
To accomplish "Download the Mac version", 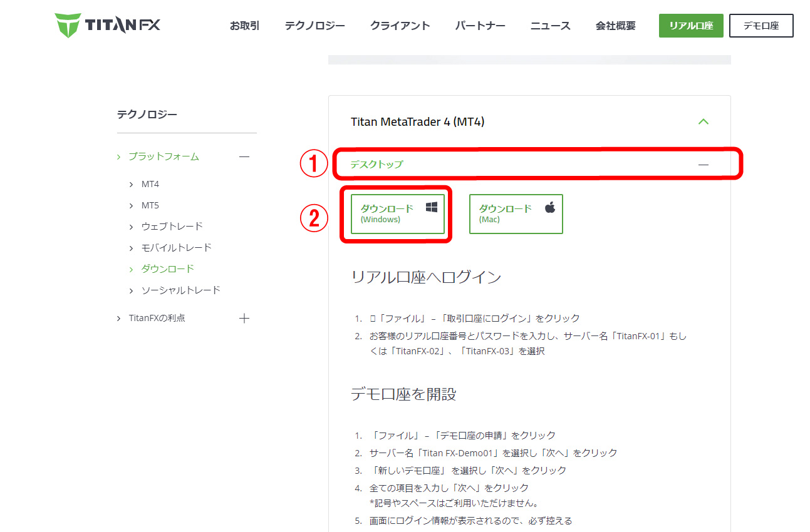I will point(516,213).
